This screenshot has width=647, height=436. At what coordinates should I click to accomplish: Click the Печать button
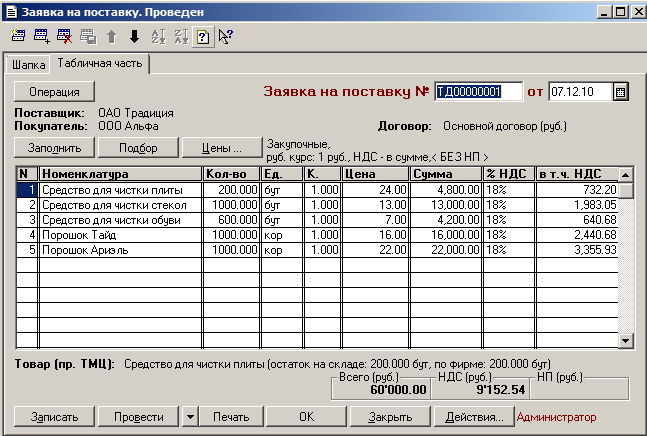click(231, 416)
